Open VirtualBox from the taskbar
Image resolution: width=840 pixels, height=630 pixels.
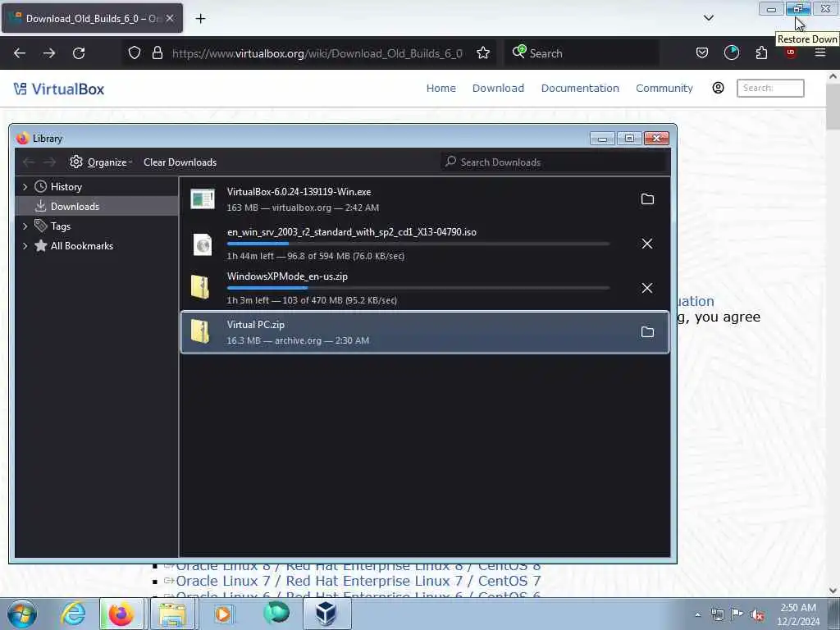pos(326,614)
